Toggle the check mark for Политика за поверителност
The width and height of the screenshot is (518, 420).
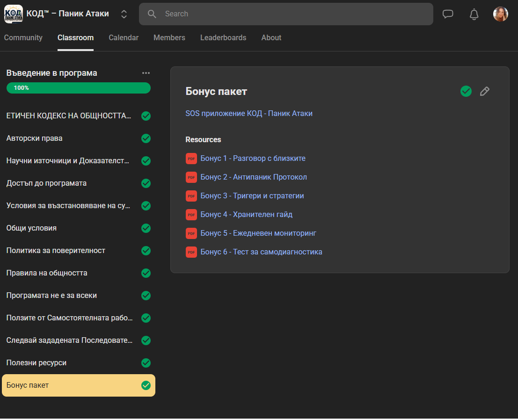146,251
